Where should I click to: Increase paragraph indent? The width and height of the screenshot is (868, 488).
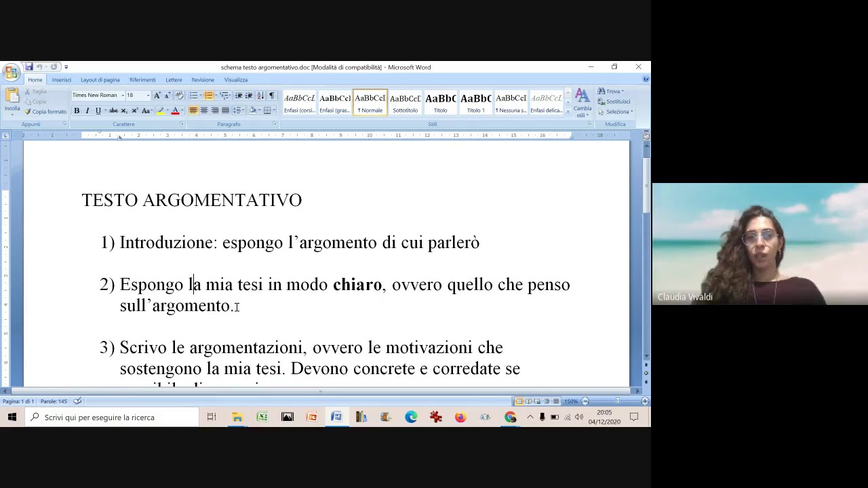coord(249,96)
